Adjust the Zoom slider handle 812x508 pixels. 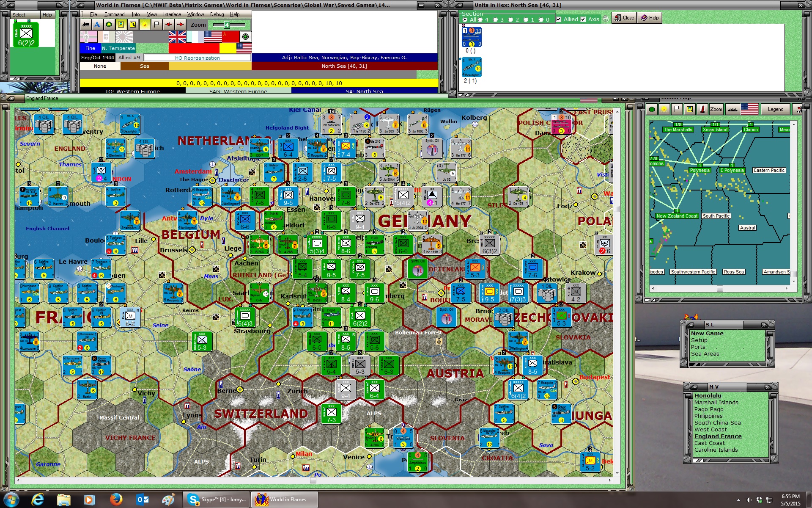pos(227,25)
